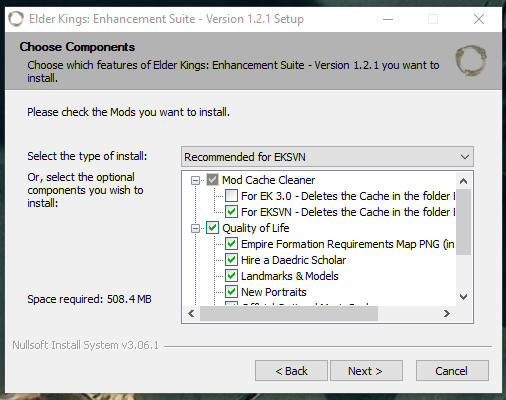Click the Next button
This screenshot has width=506, height=400.
coord(366,371)
